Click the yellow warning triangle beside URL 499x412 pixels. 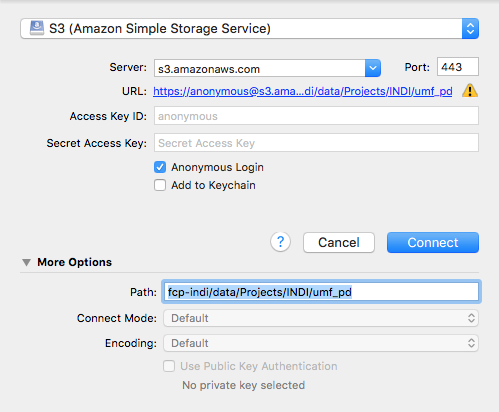tap(470, 91)
